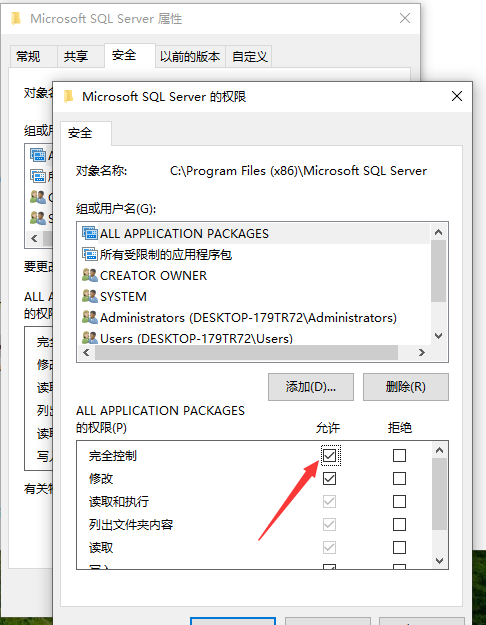Switch to the 共享 tab

[76, 56]
